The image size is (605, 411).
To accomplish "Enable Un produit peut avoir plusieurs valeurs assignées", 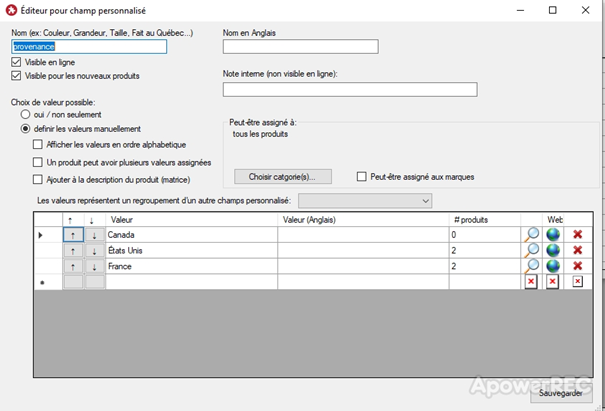I will click(x=37, y=162).
